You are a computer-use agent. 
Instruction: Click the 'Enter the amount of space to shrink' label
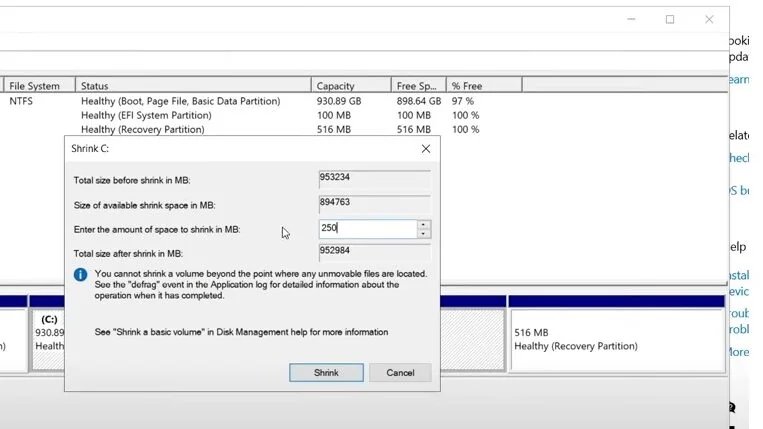point(157,229)
